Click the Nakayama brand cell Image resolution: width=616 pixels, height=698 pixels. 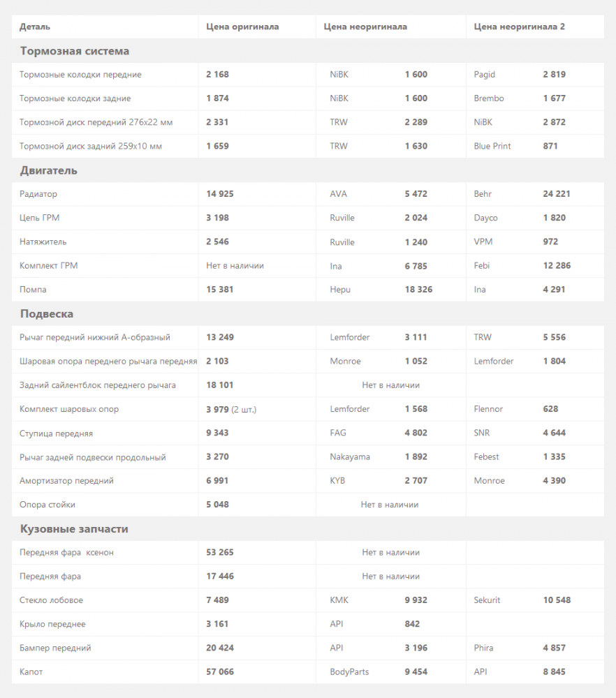[x=350, y=457]
